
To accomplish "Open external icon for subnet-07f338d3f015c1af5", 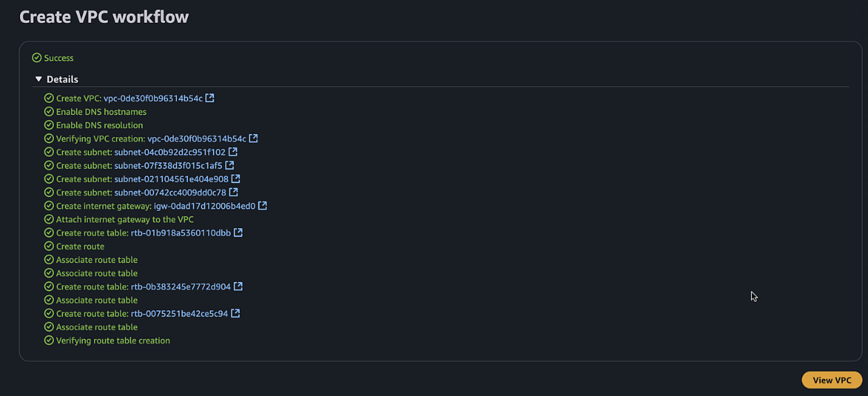I will tap(229, 165).
